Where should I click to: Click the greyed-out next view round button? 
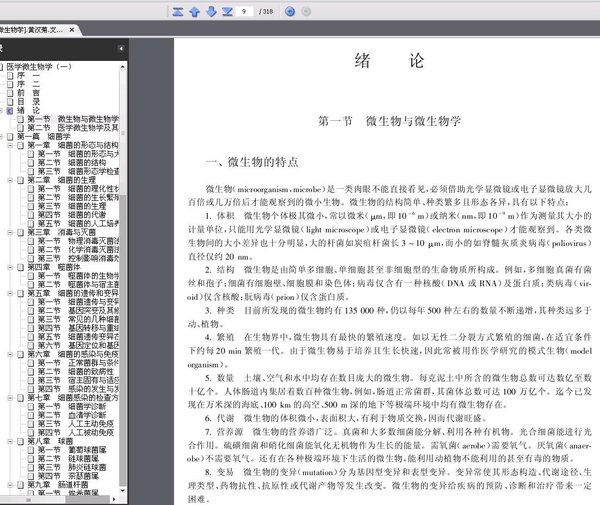(306, 11)
